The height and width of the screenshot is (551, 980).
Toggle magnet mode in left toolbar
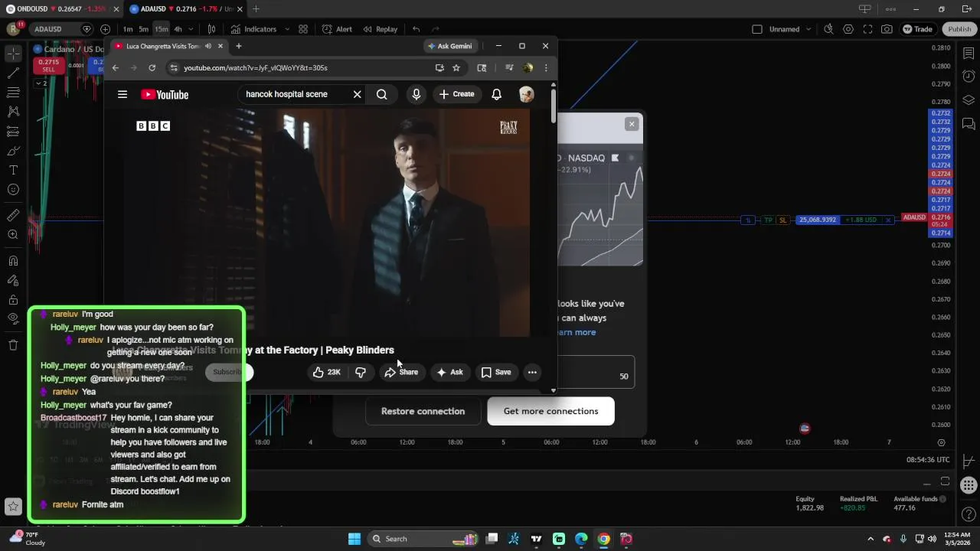click(x=13, y=261)
